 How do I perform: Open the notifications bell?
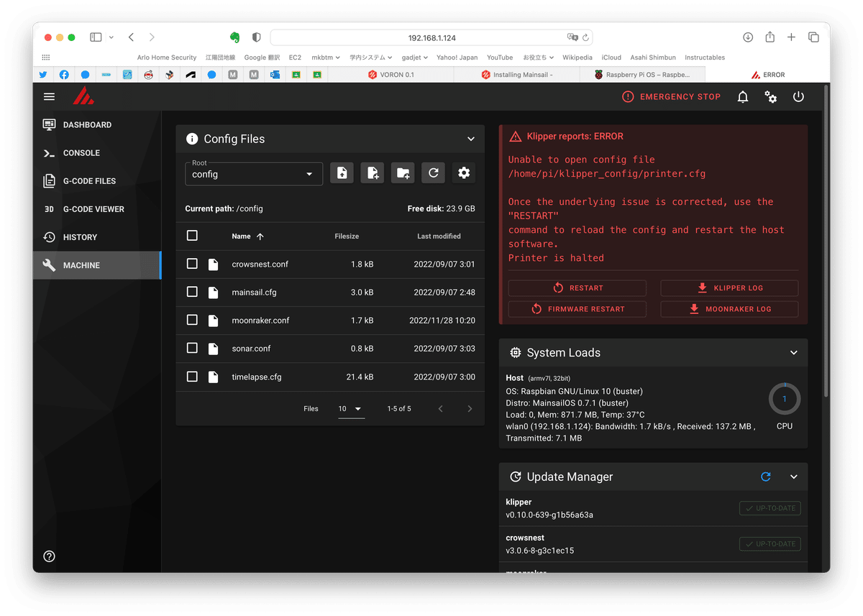click(x=743, y=96)
